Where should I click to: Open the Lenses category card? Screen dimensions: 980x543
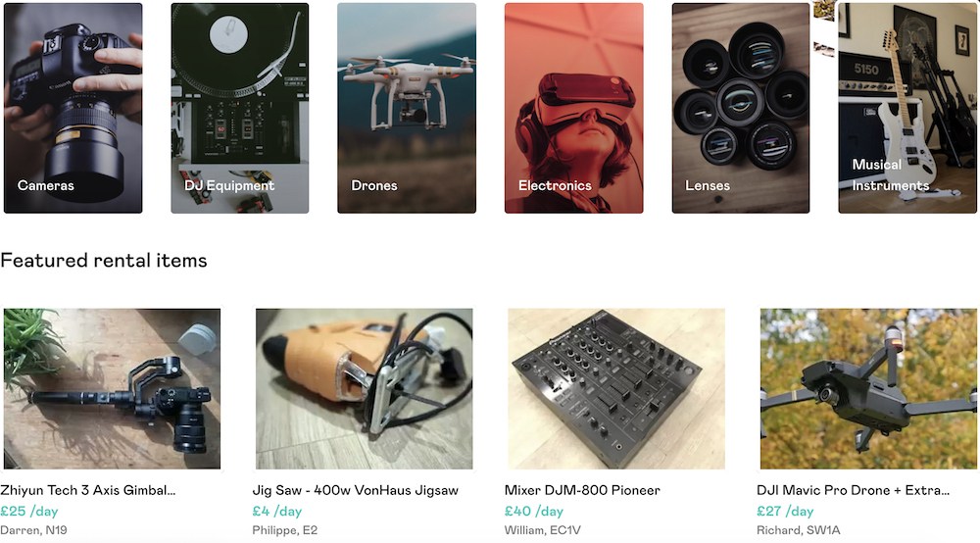741,108
